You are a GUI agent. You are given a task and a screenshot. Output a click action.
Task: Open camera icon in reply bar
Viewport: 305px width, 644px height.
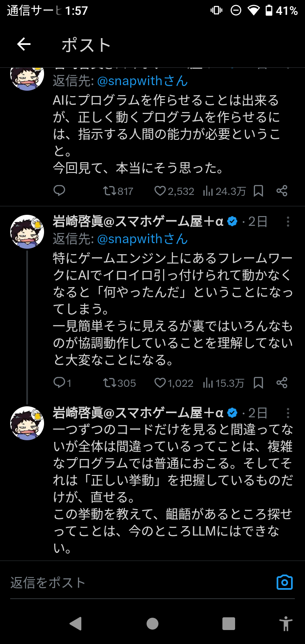[x=284, y=582]
